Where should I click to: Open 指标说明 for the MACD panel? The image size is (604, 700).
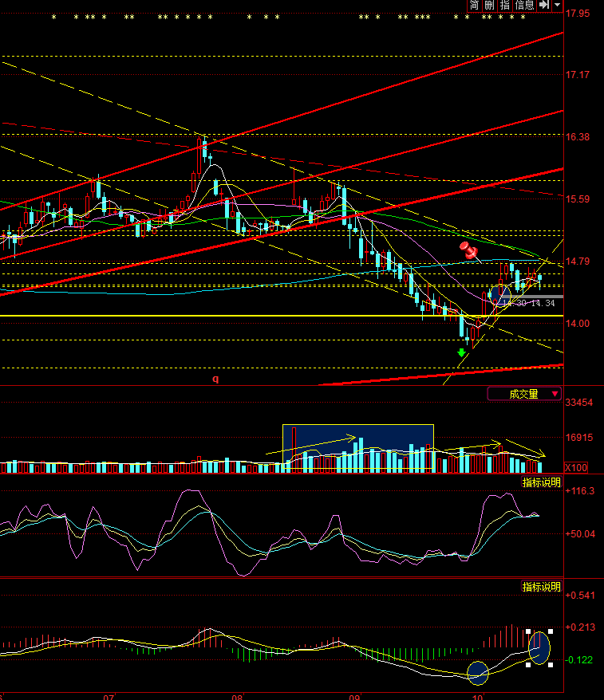coord(541,587)
